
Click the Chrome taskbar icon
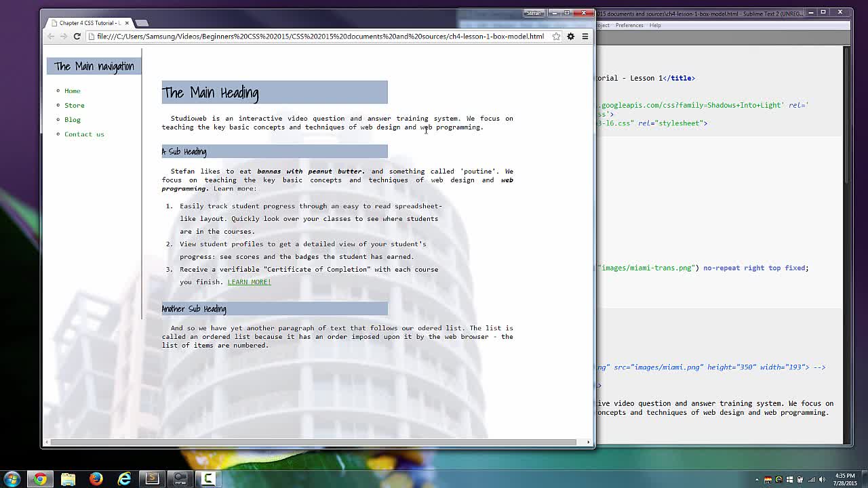click(40, 479)
